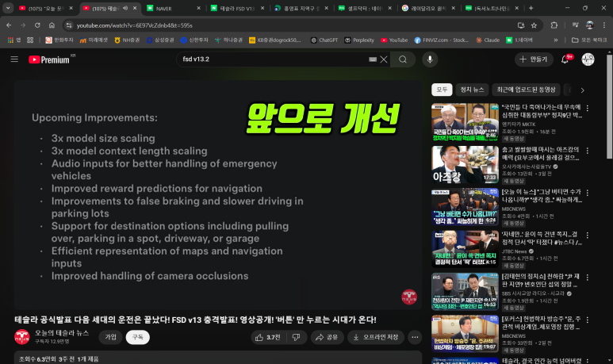Go to YouTube Premium home logo
Image resolution: width=613 pixels, height=364 pixels.
click(49, 59)
